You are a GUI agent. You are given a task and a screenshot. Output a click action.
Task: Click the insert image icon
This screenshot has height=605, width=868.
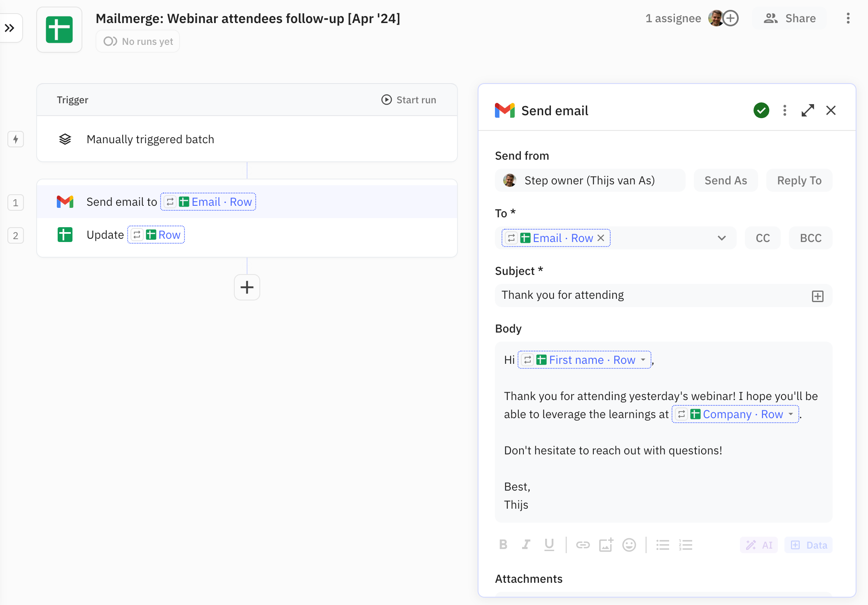click(606, 545)
